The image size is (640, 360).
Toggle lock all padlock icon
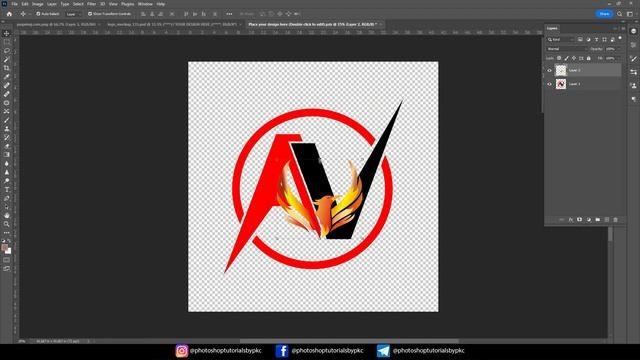[589, 58]
